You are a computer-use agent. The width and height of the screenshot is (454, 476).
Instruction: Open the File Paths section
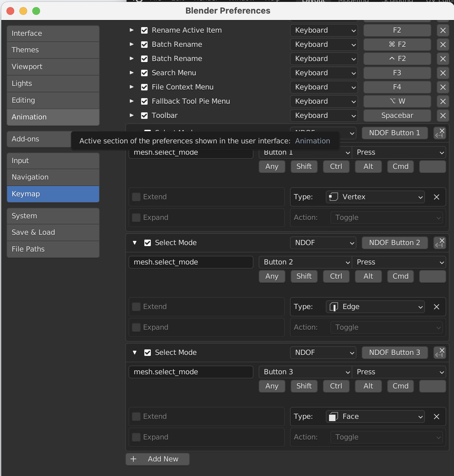(53, 249)
